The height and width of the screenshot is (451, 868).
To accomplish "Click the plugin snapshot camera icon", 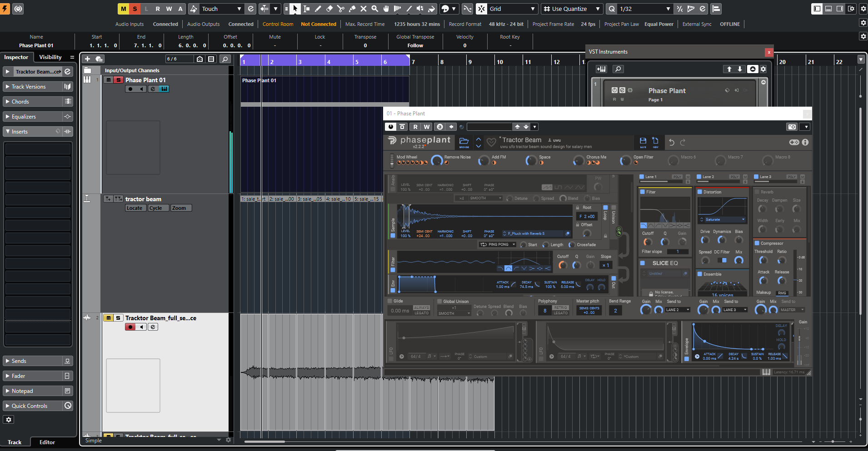I will (792, 127).
